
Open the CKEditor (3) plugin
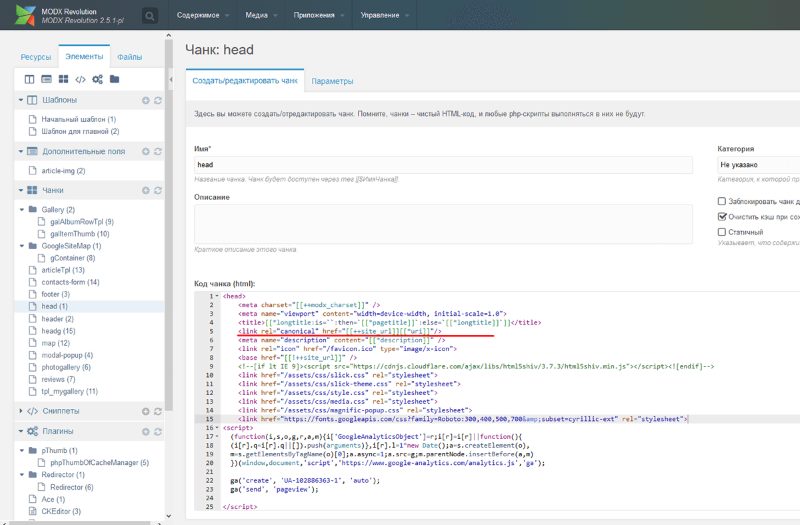pyautogui.click(x=61, y=511)
